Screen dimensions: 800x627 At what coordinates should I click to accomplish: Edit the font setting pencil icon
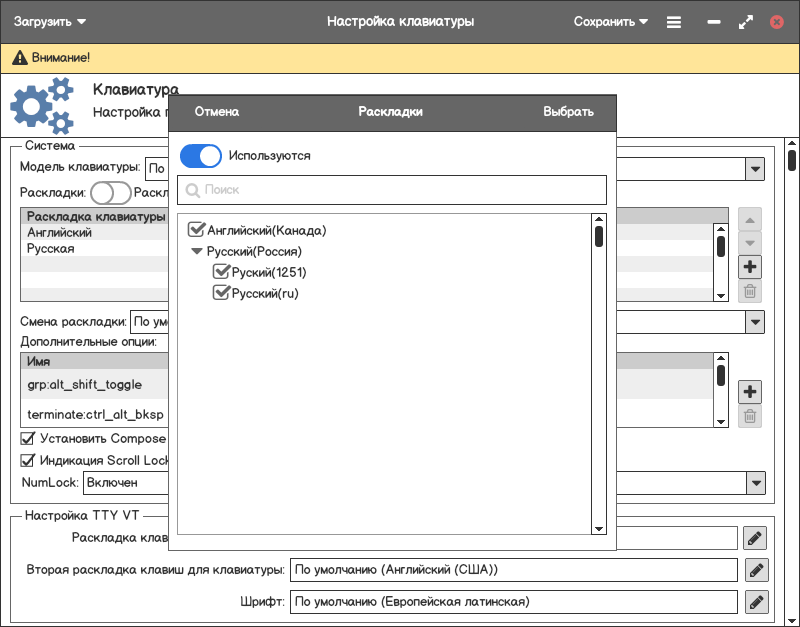pos(755,602)
